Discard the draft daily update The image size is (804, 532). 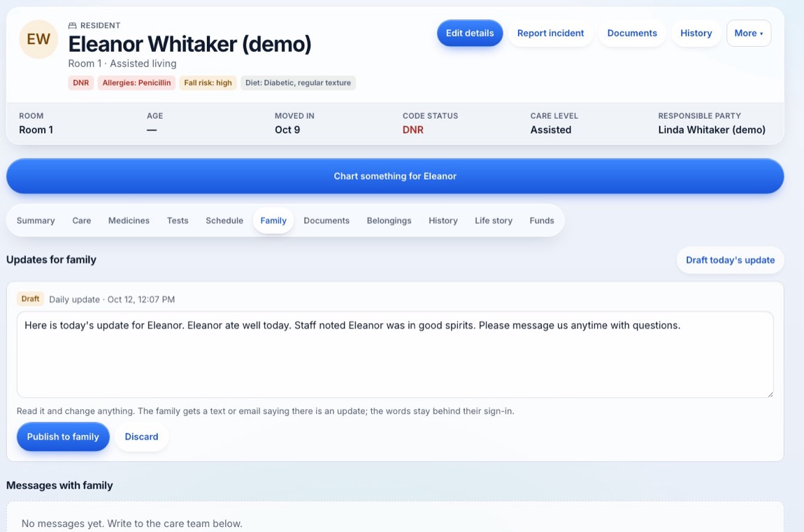click(141, 437)
